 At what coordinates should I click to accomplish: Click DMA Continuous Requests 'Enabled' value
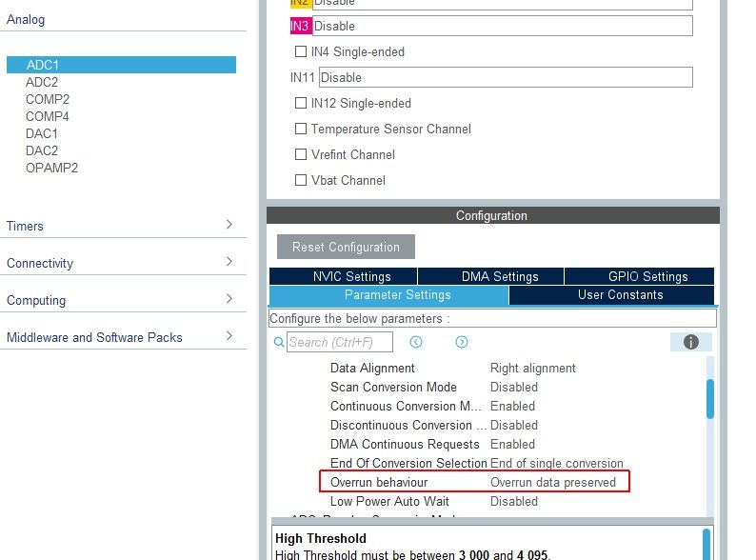point(512,444)
